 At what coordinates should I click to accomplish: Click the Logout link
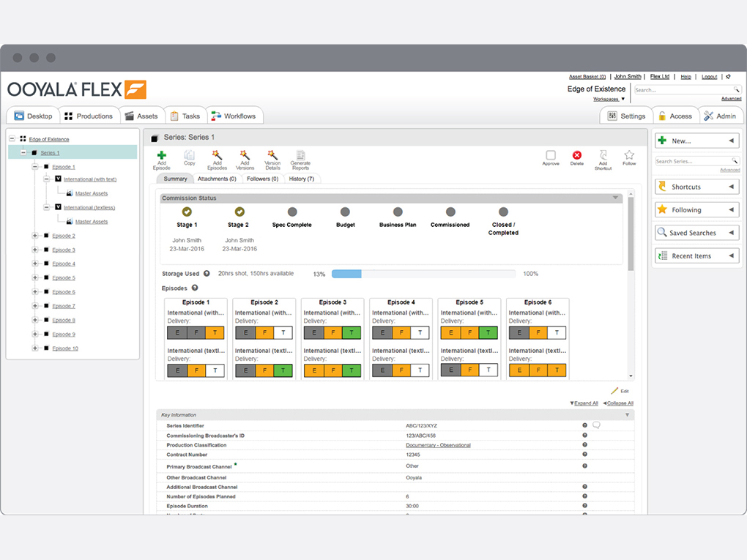pyautogui.click(x=709, y=77)
